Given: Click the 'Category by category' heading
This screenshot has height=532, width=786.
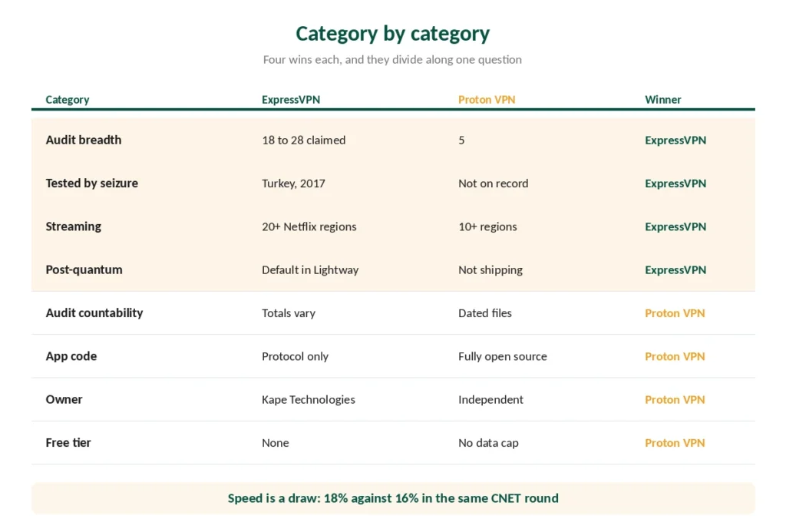Looking at the screenshot, I should pyautogui.click(x=392, y=34).
